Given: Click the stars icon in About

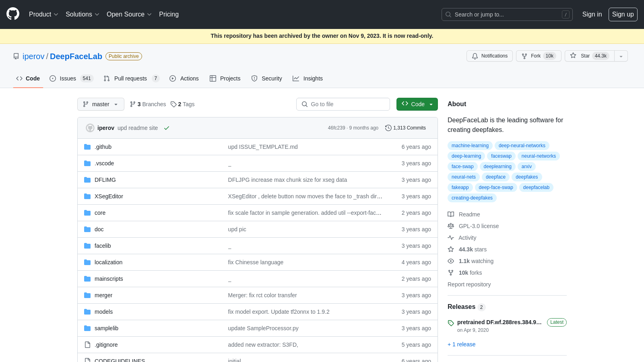Looking at the screenshot, I should pyautogui.click(x=451, y=249).
